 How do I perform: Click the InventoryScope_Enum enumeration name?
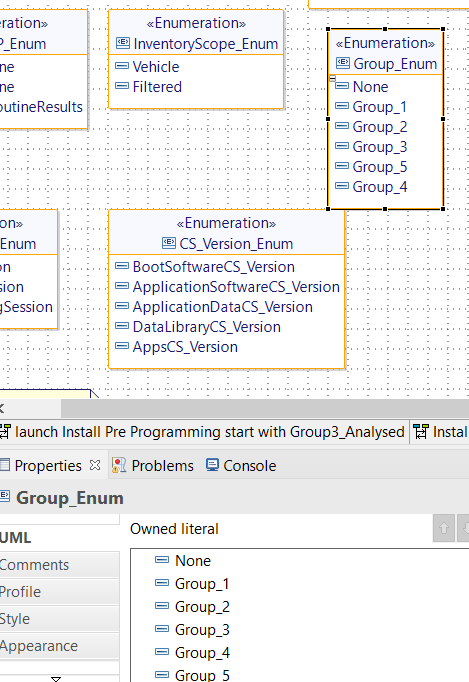(x=205, y=44)
